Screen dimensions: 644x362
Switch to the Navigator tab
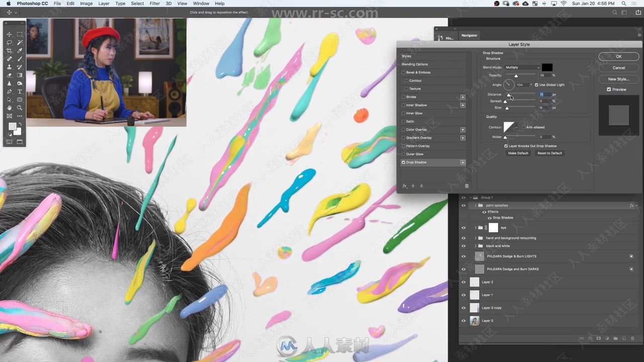(469, 35)
